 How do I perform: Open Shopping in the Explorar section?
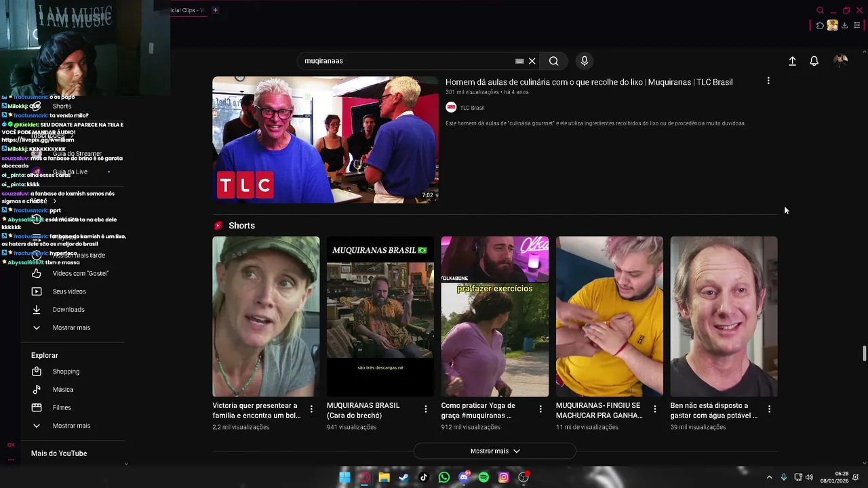pos(66,371)
